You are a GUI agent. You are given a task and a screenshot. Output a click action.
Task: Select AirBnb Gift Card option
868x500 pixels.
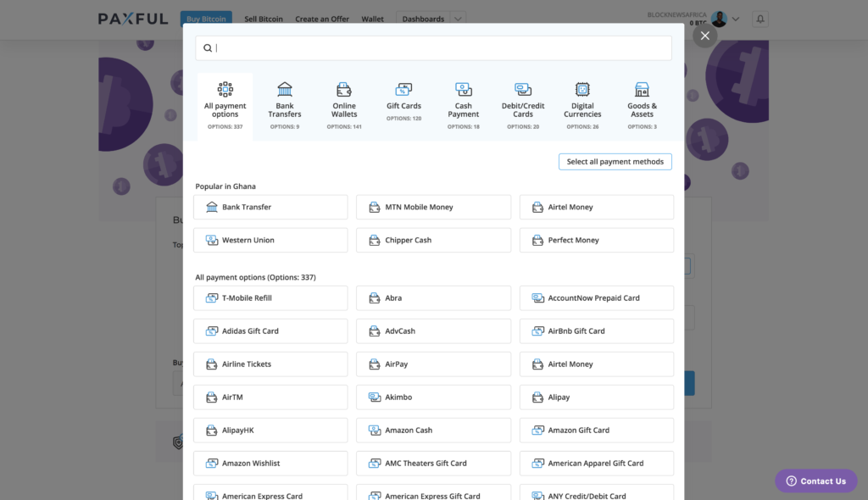[597, 331]
